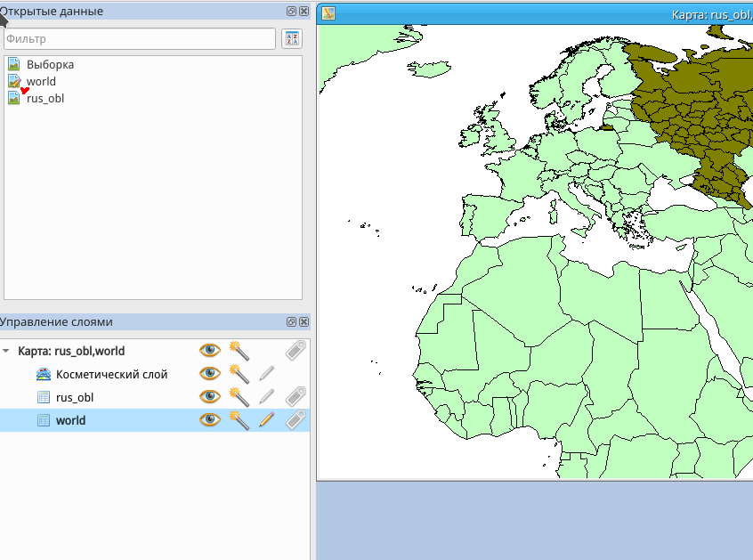Select rus_obl layer in layer control
This screenshot has width=753, height=560.
[x=74, y=397]
